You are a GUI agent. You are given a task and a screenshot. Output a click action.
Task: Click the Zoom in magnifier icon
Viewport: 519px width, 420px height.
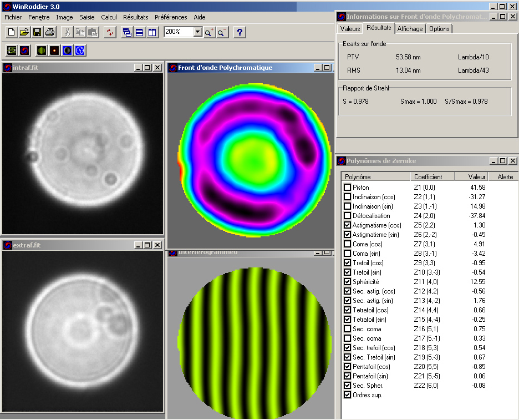coord(209,32)
